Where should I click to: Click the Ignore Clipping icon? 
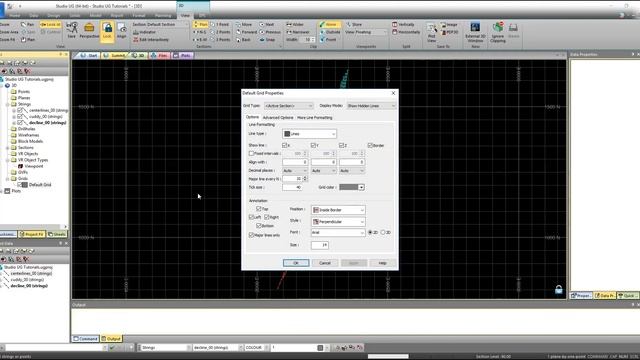point(498,33)
